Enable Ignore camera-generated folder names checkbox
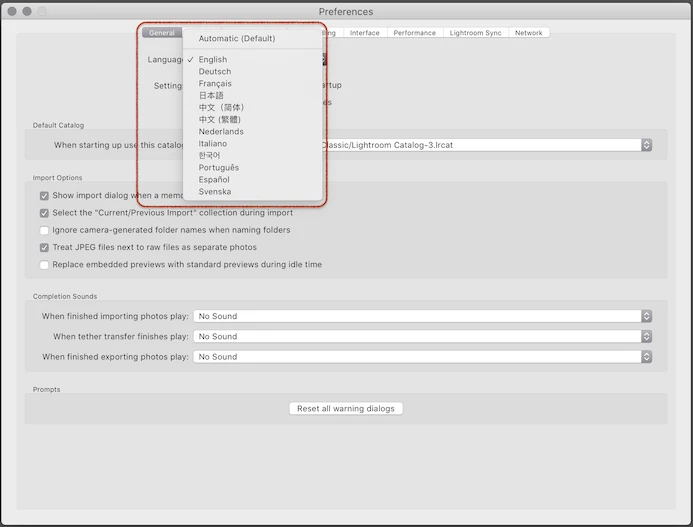 (x=44, y=230)
